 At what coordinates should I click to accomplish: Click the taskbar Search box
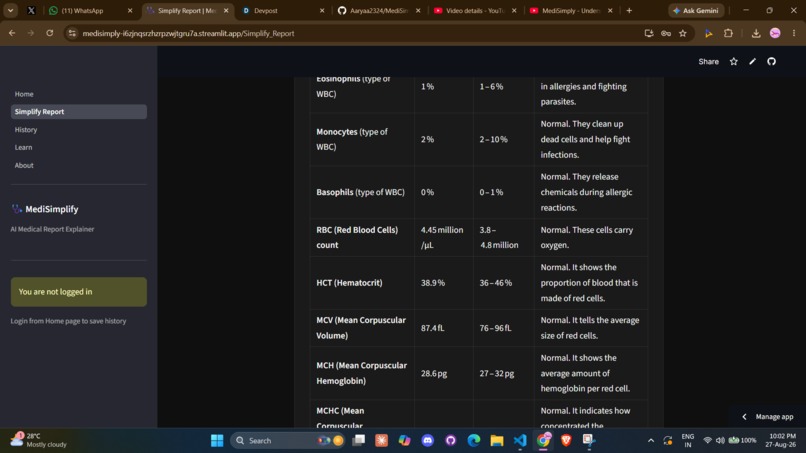pos(288,440)
